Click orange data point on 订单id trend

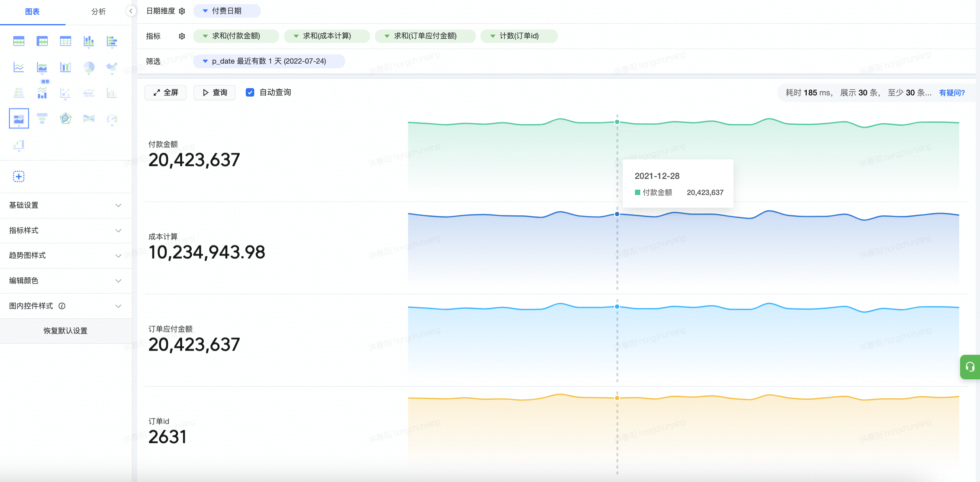pyautogui.click(x=617, y=398)
